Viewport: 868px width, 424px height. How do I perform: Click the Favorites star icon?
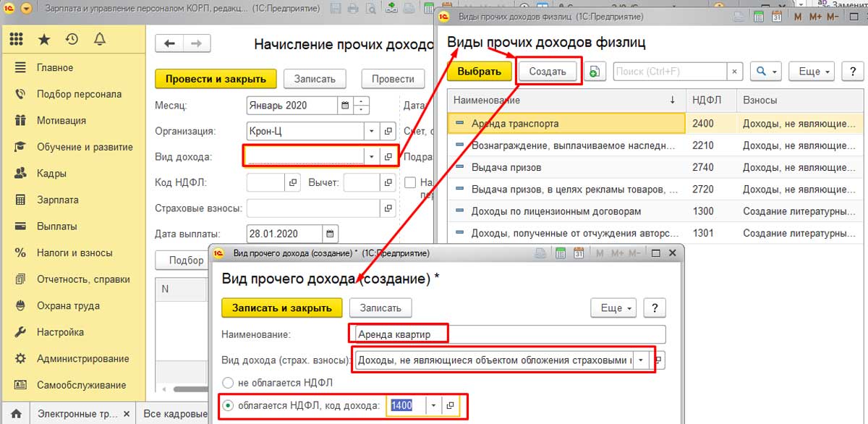pyautogui.click(x=44, y=39)
